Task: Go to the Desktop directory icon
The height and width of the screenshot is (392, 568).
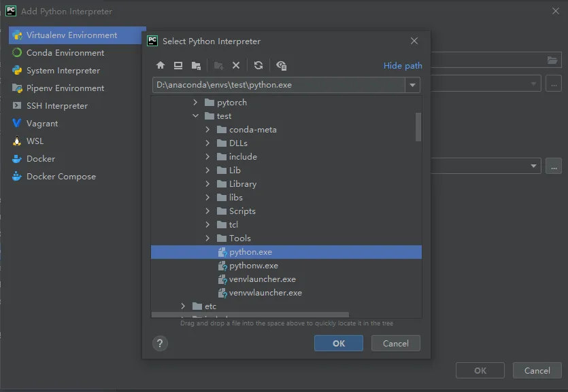Action: (178, 65)
